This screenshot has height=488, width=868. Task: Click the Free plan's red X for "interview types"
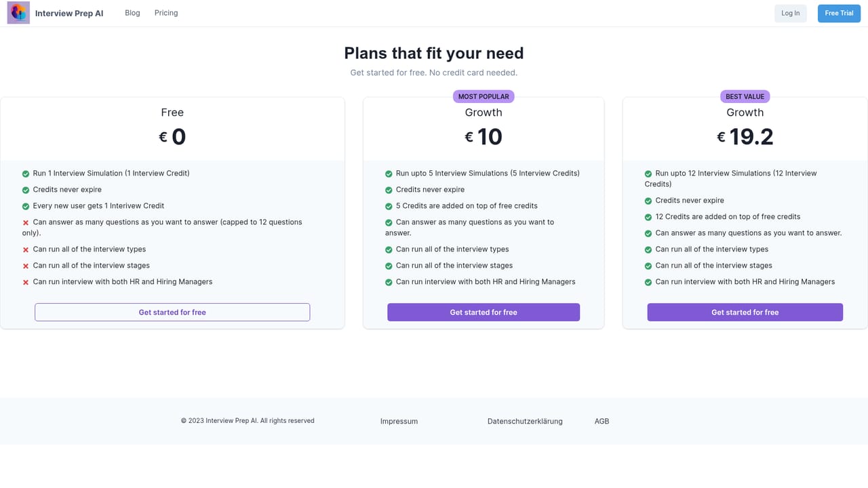[x=26, y=250]
